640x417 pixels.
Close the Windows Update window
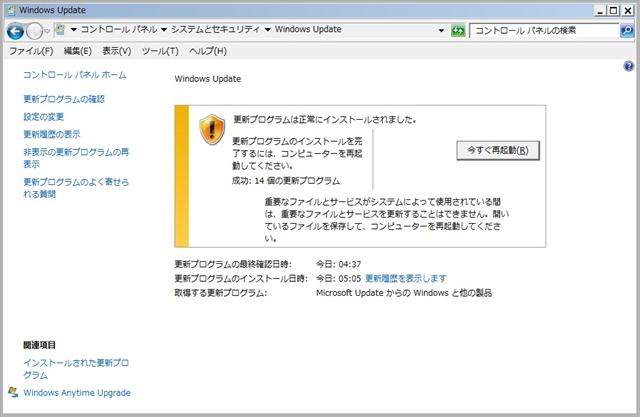coord(627,11)
